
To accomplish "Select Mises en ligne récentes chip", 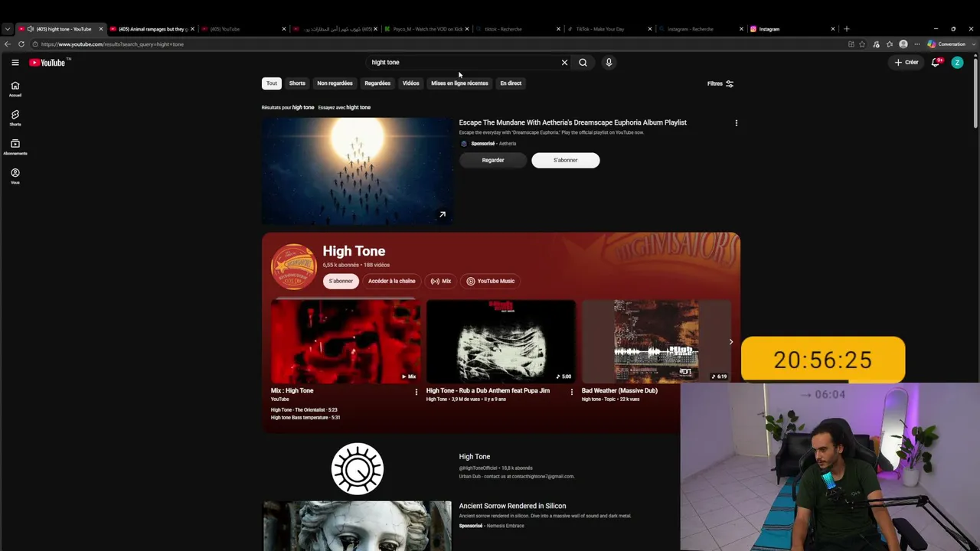I will [459, 83].
